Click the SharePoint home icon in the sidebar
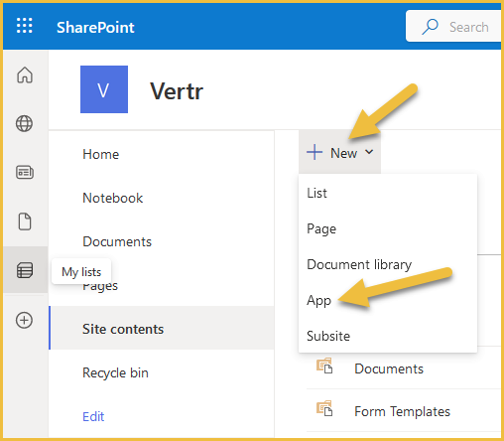The image size is (504, 441). tap(25, 74)
